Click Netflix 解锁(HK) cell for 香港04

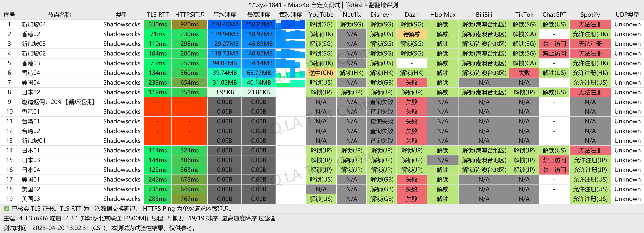click(352, 73)
